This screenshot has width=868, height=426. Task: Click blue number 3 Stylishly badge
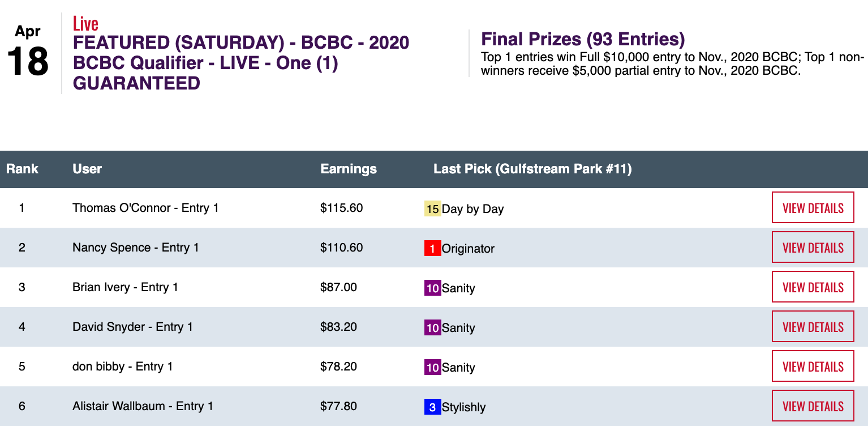(432, 407)
